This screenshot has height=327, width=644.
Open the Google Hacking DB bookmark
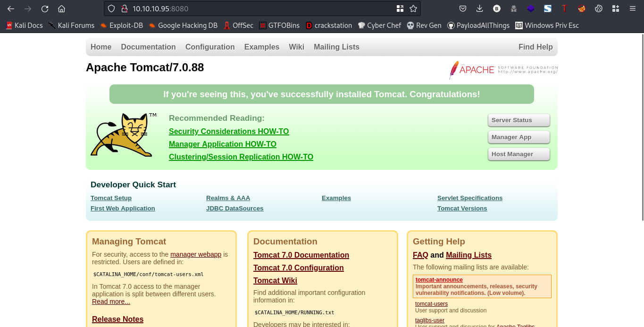click(x=183, y=25)
